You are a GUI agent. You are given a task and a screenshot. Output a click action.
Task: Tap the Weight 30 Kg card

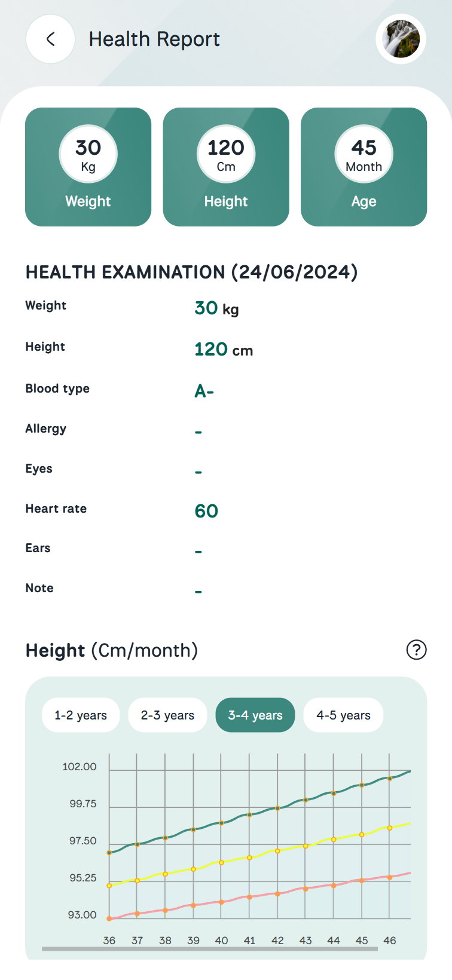[88, 167]
